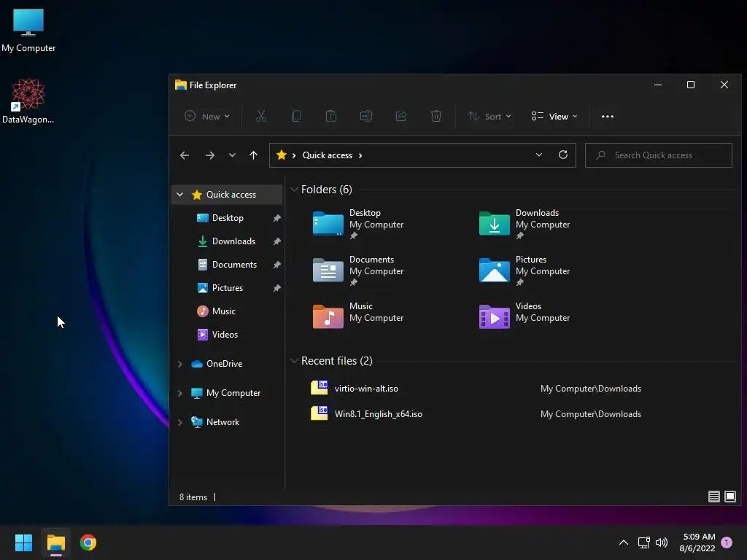
Task: Open the volume control in system tray
Action: point(661,542)
